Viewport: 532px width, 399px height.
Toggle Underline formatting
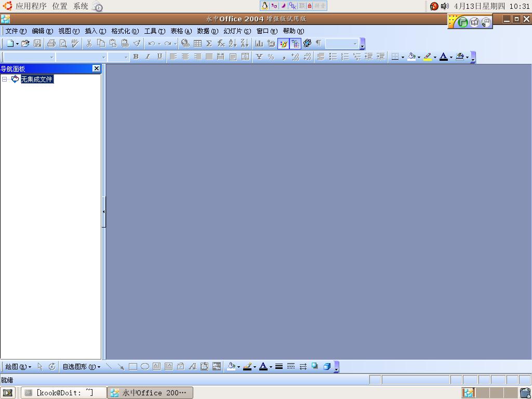pyautogui.click(x=159, y=57)
